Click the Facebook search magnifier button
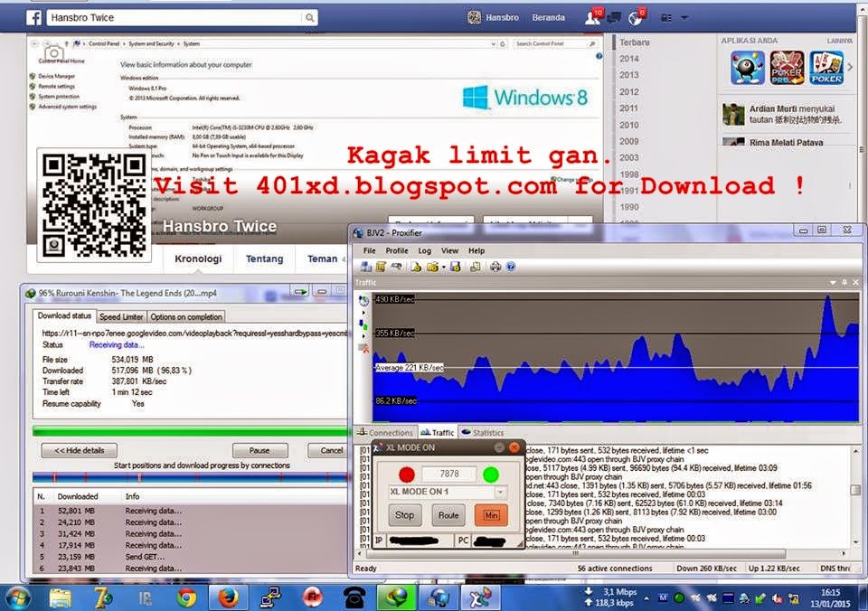Screen dimensions: 868x611 point(310,18)
